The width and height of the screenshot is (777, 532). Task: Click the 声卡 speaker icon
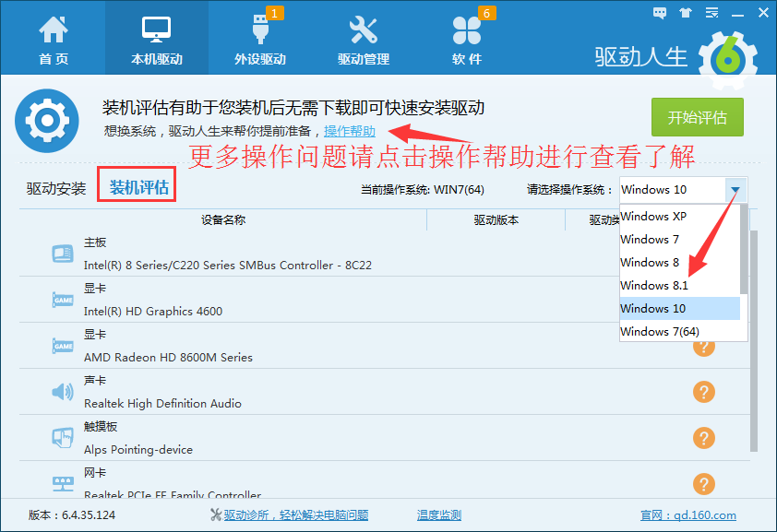point(63,392)
